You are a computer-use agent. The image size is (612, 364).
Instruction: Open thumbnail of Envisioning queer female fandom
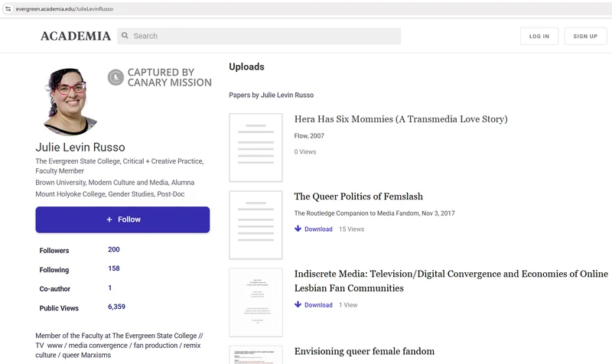tap(256, 355)
